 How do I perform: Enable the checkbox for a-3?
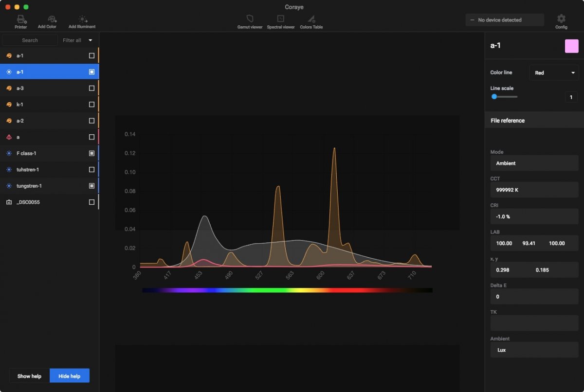91,89
